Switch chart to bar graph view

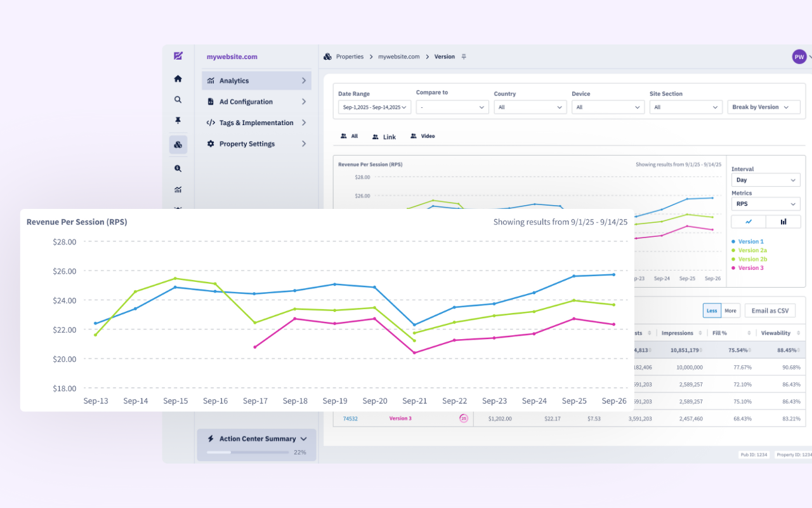(x=783, y=222)
